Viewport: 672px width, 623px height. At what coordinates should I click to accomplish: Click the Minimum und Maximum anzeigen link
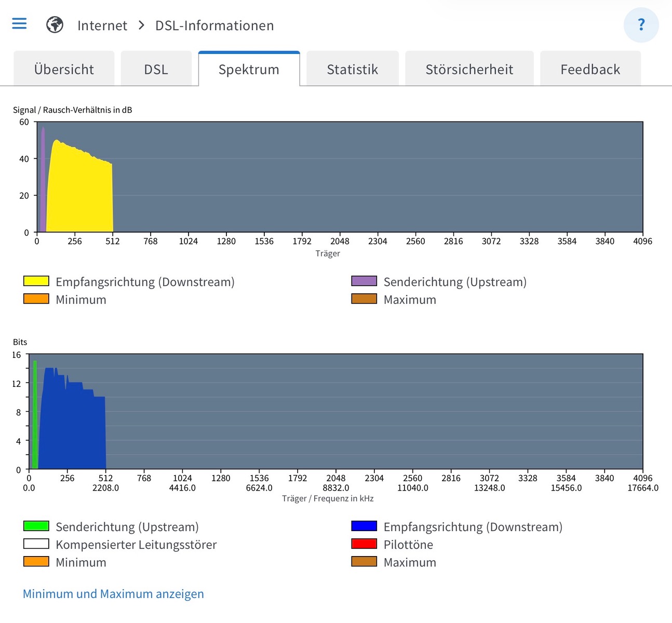tap(113, 594)
